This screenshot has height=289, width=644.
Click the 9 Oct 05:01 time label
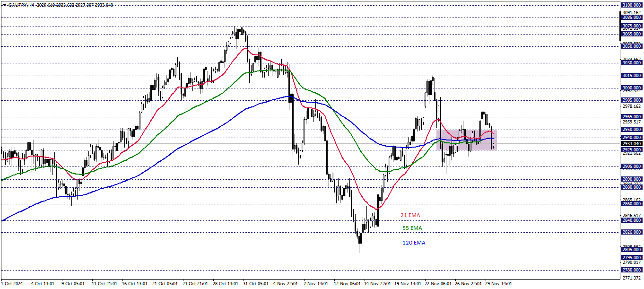(73, 284)
